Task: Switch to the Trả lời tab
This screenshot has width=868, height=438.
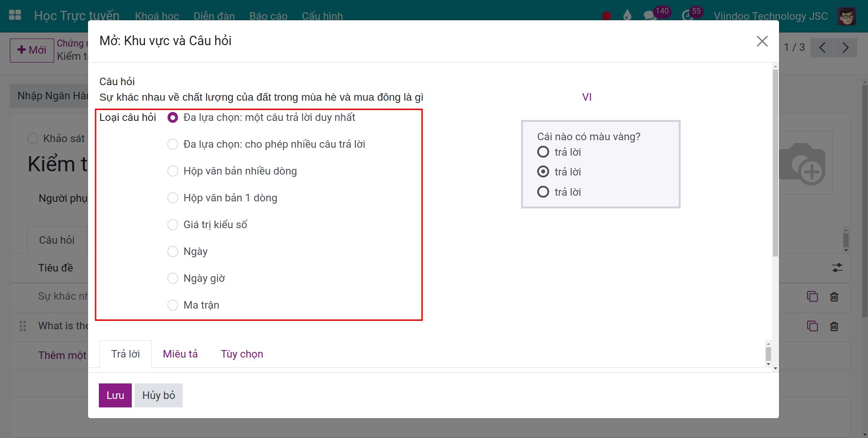Action: point(125,354)
